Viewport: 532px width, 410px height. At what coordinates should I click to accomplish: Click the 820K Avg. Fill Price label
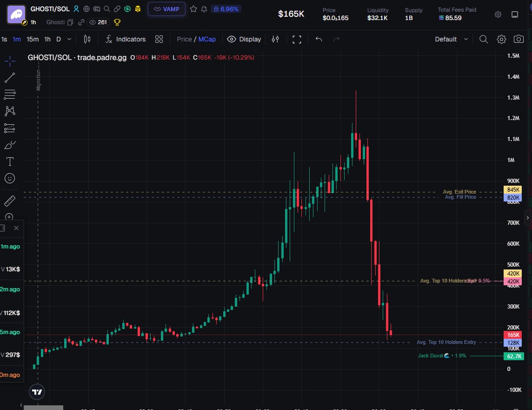pyautogui.click(x=513, y=197)
